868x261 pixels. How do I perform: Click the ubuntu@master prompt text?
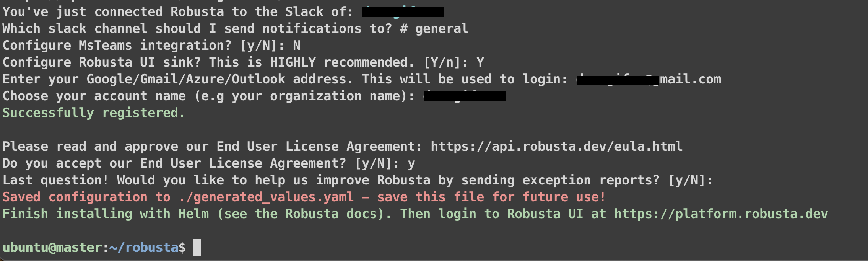pyautogui.click(x=52, y=248)
